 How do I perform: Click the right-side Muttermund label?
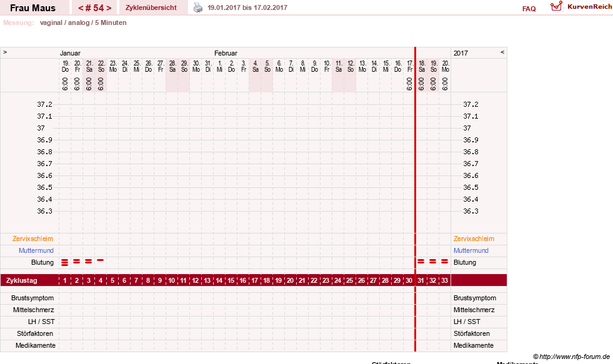[x=471, y=250]
